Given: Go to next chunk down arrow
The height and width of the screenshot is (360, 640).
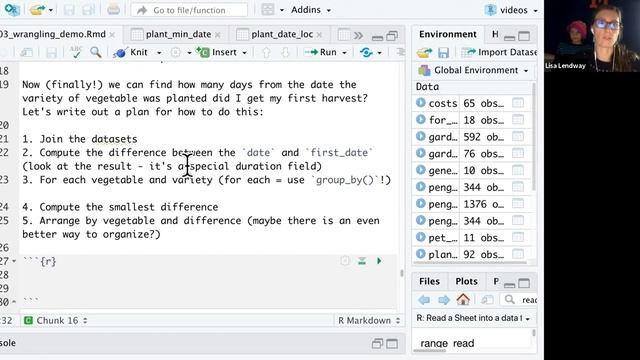Looking at the screenshot, I should (285, 52).
